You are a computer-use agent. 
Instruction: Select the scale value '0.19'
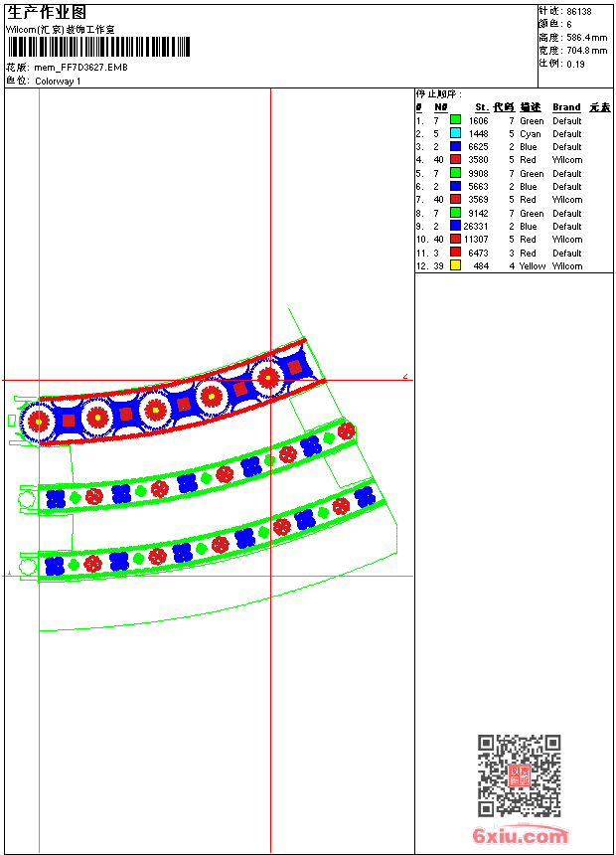tap(575, 65)
